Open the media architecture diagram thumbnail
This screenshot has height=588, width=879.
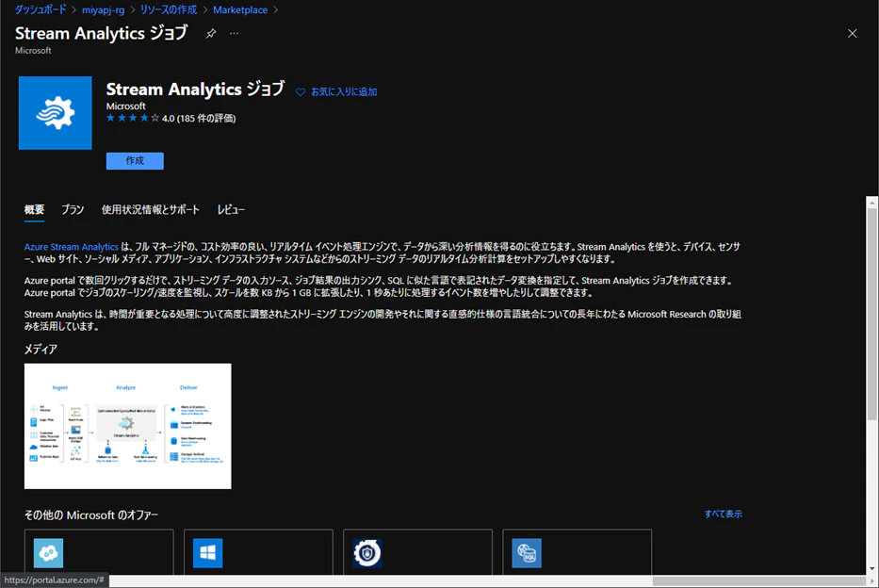coord(128,426)
